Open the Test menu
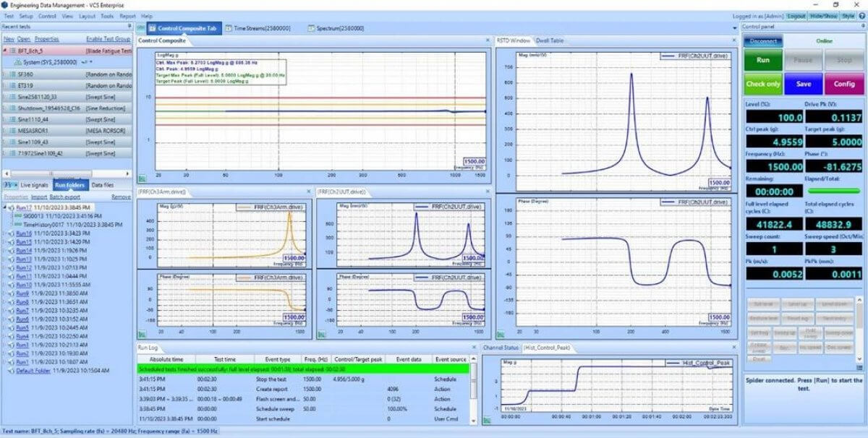 point(9,16)
